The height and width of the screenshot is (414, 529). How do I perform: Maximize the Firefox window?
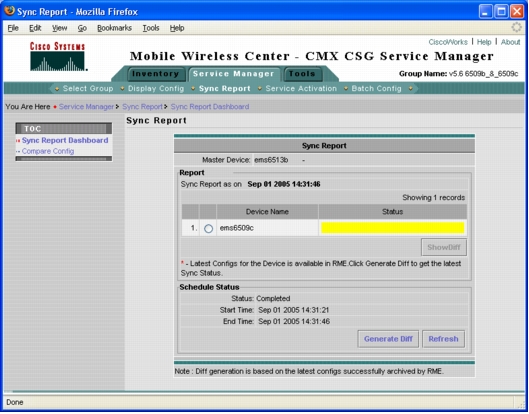[x=501, y=11]
